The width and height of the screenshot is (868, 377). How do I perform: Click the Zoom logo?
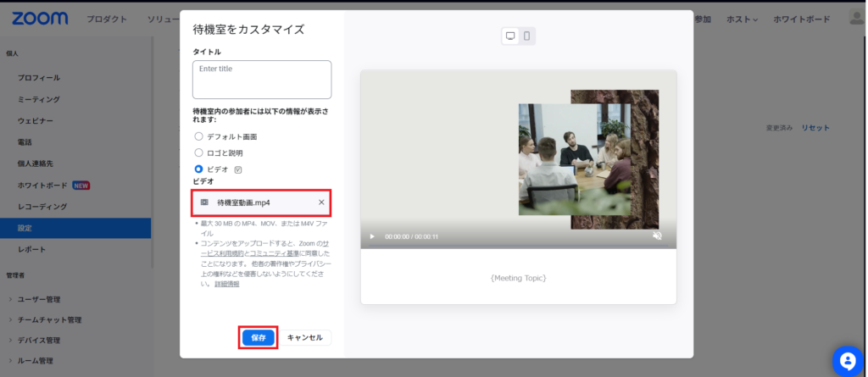[35, 19]
